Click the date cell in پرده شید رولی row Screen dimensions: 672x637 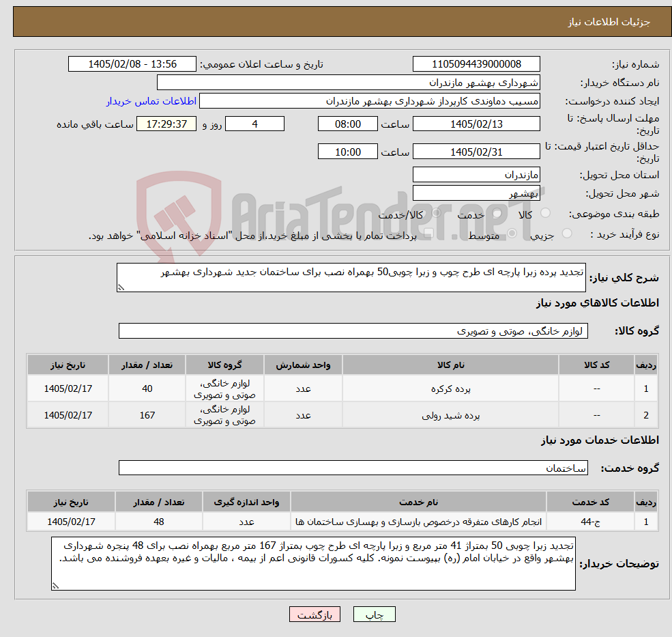tap(68, 415)
